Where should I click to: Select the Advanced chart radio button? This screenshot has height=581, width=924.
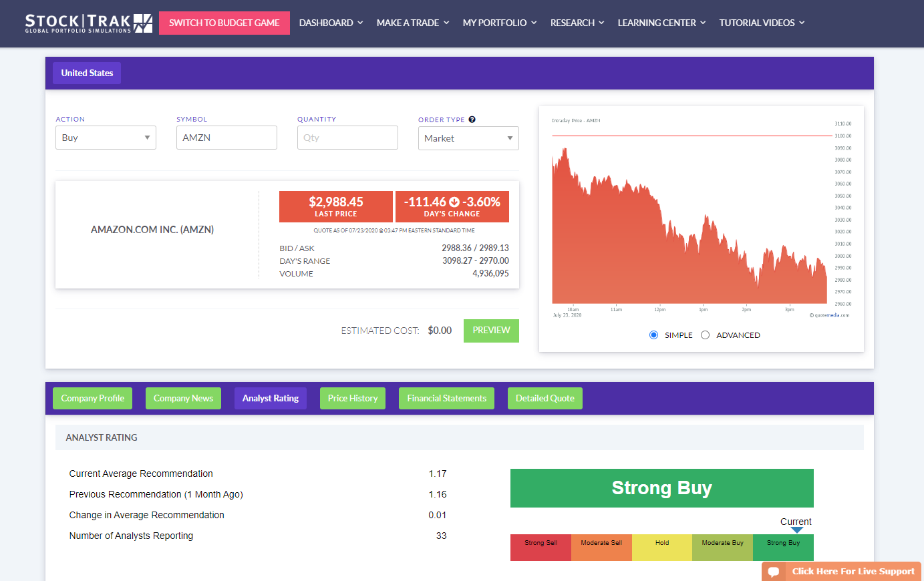coord(705,335)
